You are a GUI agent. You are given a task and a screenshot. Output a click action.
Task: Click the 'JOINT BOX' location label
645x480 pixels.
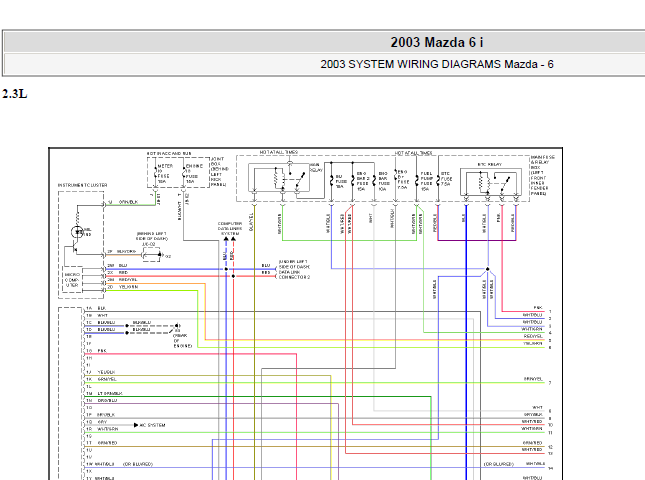[x=220, y=172]
